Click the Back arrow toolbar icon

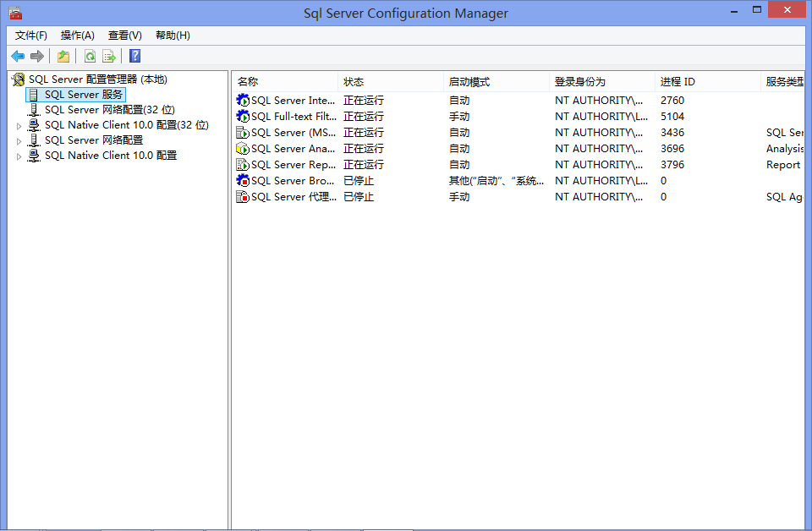(18, 56)
